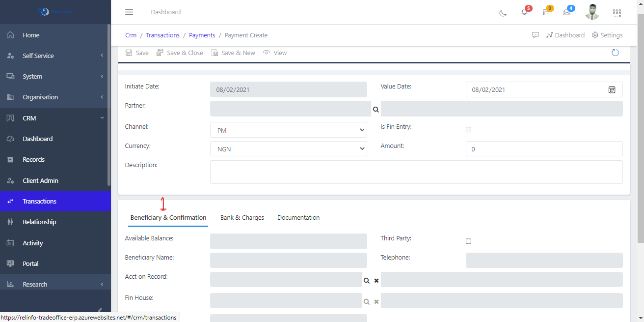Open the apps grid menu
Image resolution: width=644 pixels, height=322 pixels.
pyautogui.click(x=617, y=12)
